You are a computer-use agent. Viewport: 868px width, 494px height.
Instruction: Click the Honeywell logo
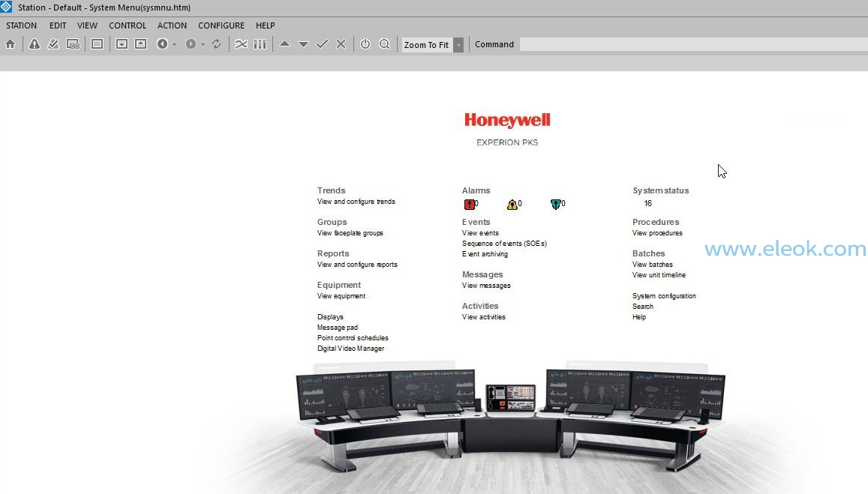[507, 120]
